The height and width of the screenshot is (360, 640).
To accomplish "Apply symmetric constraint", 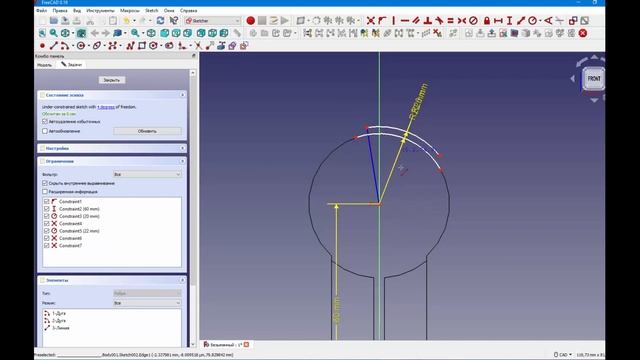I will pyautogui.click(x=462, y=20).
